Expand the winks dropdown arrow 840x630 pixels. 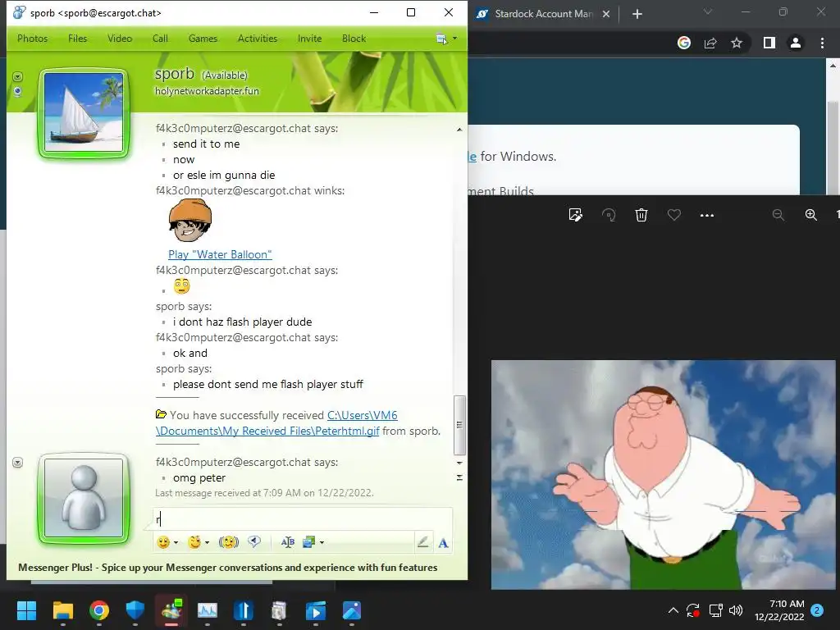(x=208, y=542)
